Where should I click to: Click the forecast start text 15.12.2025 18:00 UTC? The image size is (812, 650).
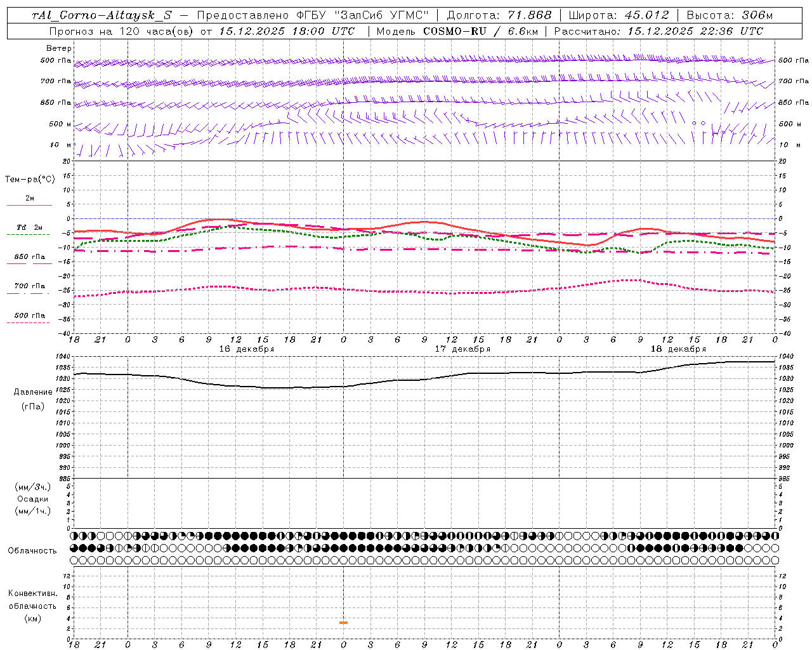pyautogui.click(x=286, y=31)
